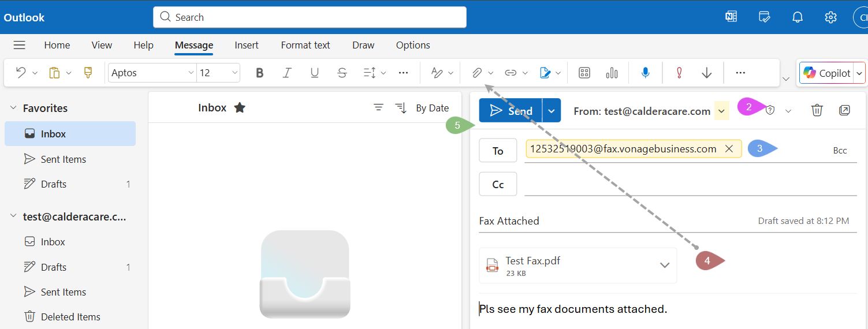This screenshot has width=868, height=329.
Task: Open the Undo dropdown arrow
Action: coord(35,73)
